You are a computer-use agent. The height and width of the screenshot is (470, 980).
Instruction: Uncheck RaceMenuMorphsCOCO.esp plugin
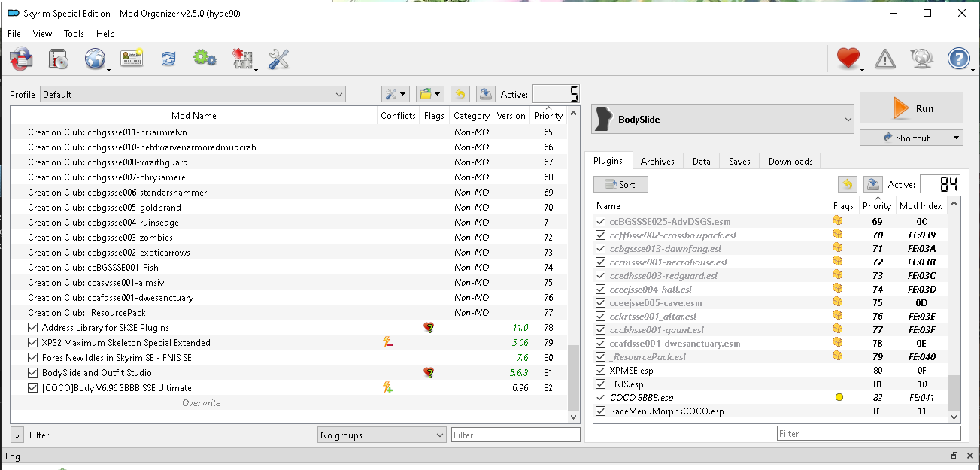[600, 411]
